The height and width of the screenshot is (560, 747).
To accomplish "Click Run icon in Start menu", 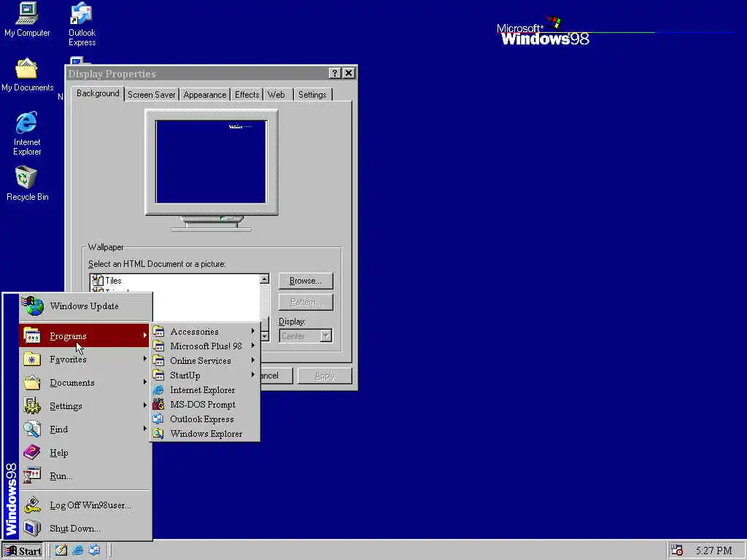I will coord(32,475).
